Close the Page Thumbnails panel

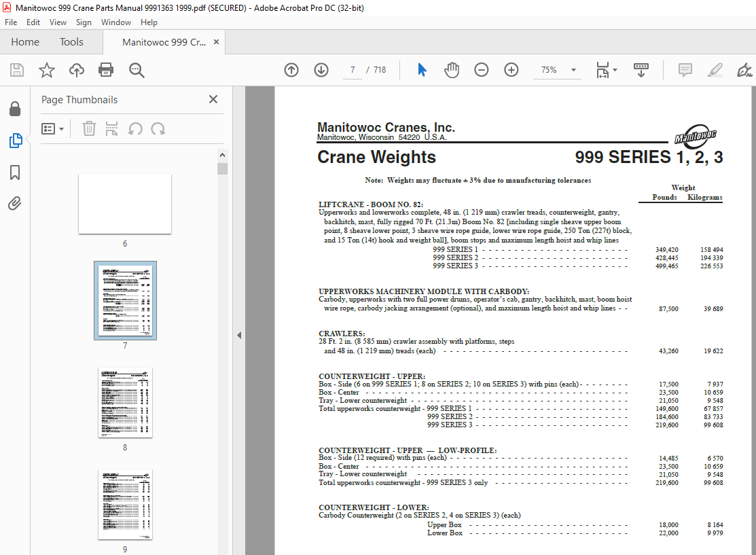click(x=213, y=99)
